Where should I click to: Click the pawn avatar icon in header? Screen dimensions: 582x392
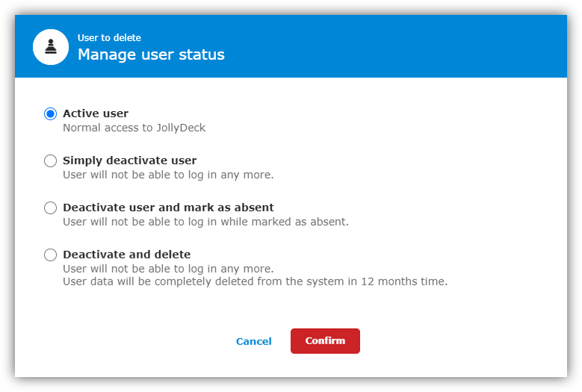point(51,47)
